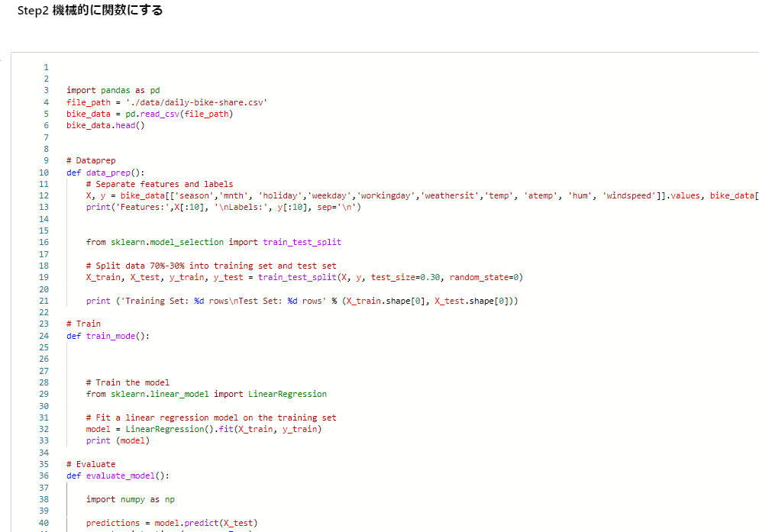Click the 'X, y = bike_data[[...' line

pyautogui.click(x=422, y=195)
